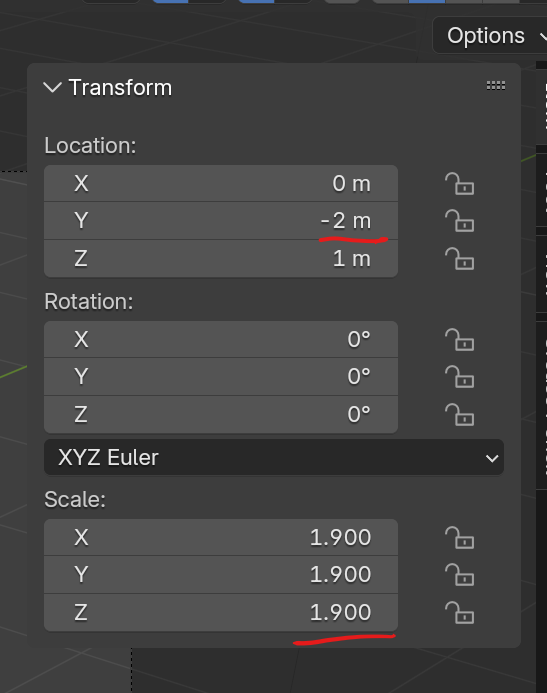Screen dimensions: 547x693
Task: Click the Rotation Z value field
Action: click(221, 415)
